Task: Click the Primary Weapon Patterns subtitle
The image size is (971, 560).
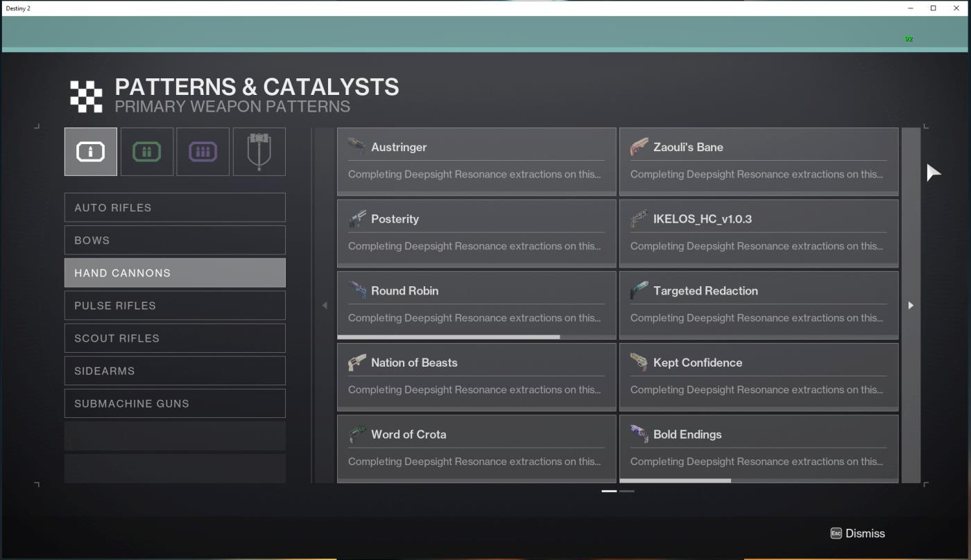Action: coord(232,107)
